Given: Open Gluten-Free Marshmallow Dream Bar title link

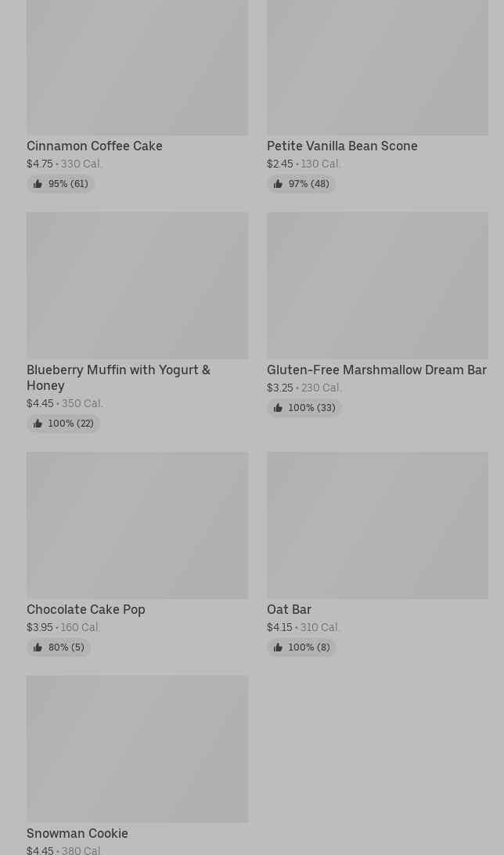Looking at the screenshot, I should pyautogui.click(x=376, y=370).
